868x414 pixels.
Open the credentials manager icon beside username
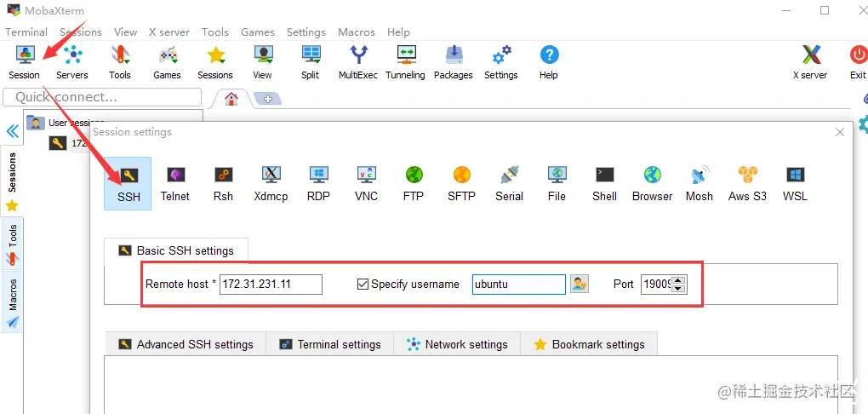579,285
